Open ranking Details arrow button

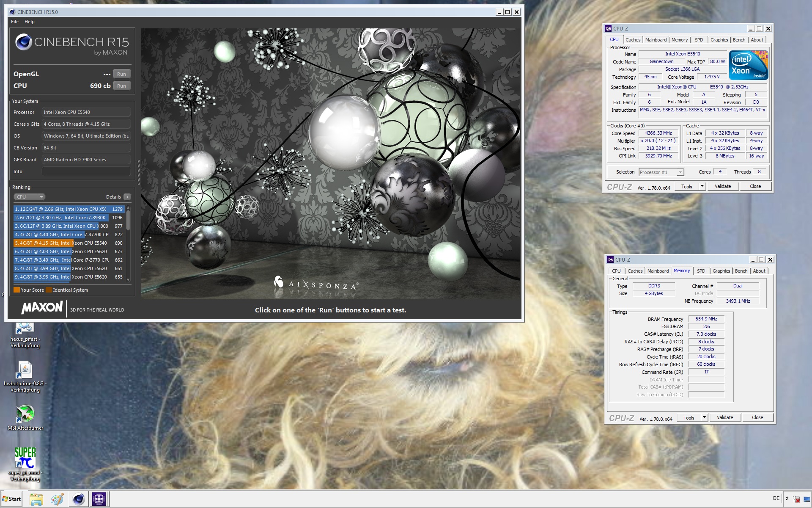(127, 197)
